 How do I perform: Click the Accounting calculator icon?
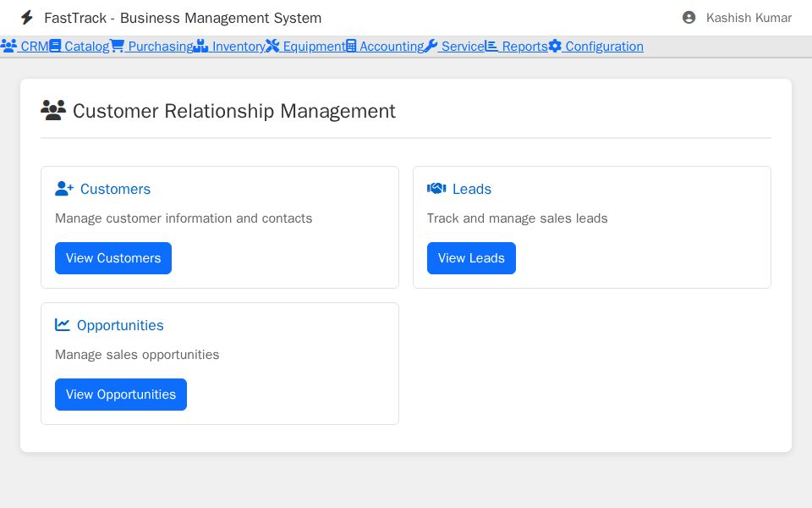coord(350,47)
